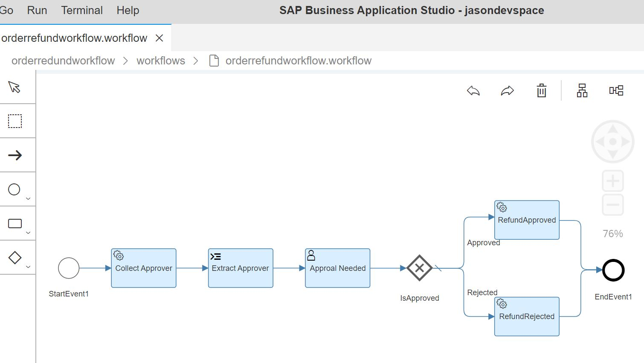Click the gear icon on Collect Approver
Image resolution: width=644 pixels, height=363 pixels.
coord(119,256)
